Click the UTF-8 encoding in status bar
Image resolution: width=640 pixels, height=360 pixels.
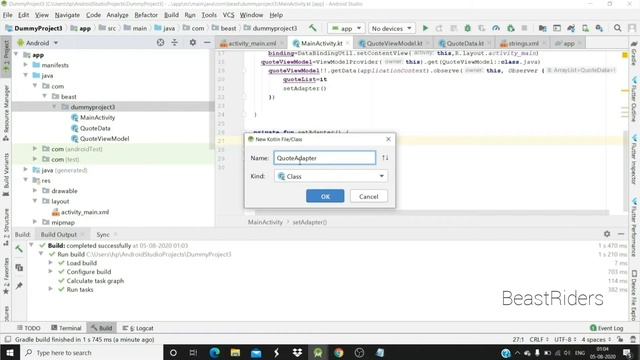(x=565, y=339)
